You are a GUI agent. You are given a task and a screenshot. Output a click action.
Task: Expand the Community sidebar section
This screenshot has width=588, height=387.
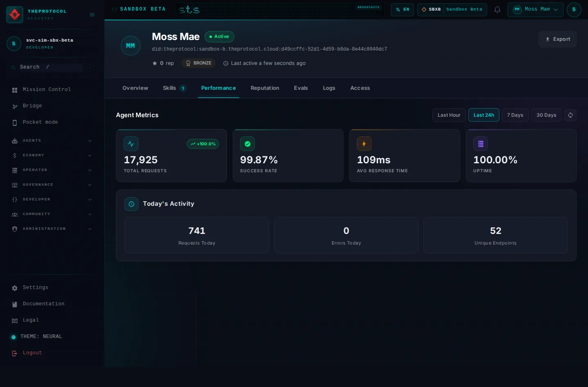click(x=52, y=214)
